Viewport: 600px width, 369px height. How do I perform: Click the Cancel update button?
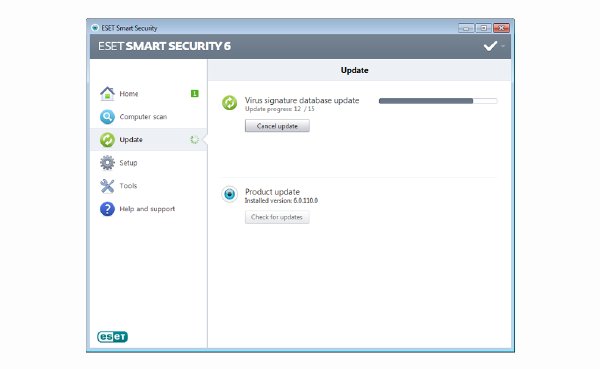click(277, 126)
